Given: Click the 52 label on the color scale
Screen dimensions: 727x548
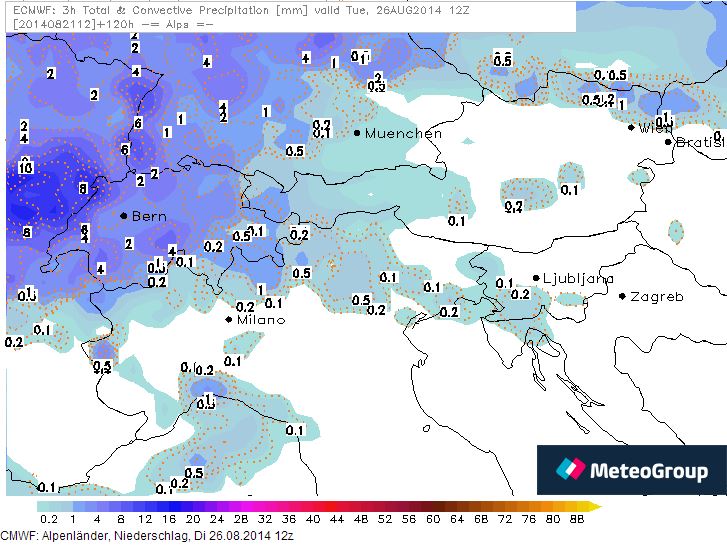Looking at the screenshot, I should pos(385,519).
